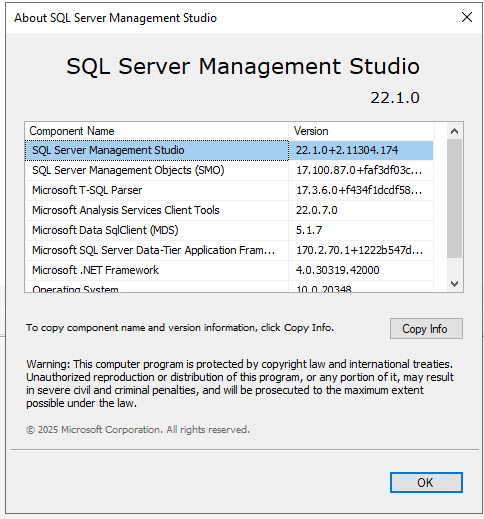Select the Microsoft Analysis Services Client Tools row
The width and height of the screenshot is (484, 519).
tap(229, 210)
